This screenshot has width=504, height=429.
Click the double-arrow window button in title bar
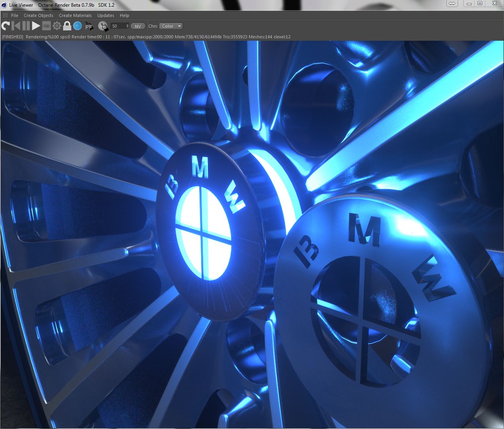click(453, 4)
